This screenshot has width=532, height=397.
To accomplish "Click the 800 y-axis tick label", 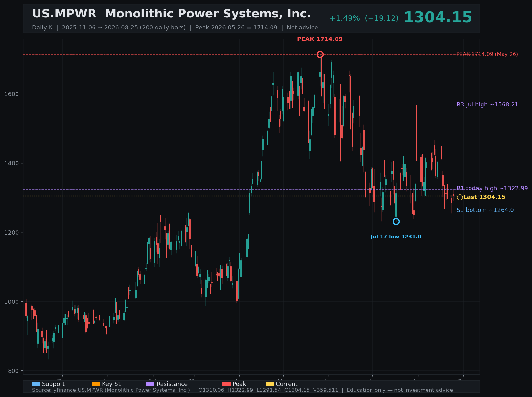I will click(x=14, y=371).
